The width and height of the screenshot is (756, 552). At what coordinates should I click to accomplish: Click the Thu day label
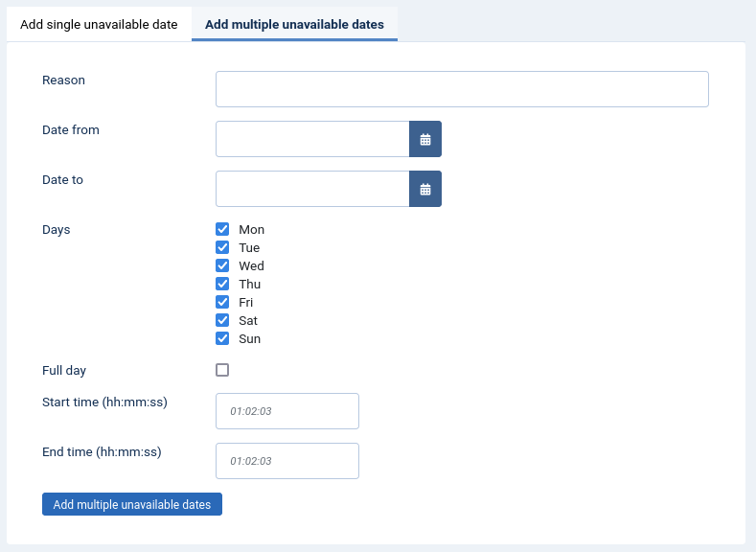pyautogui.click(x=250, y=285)
